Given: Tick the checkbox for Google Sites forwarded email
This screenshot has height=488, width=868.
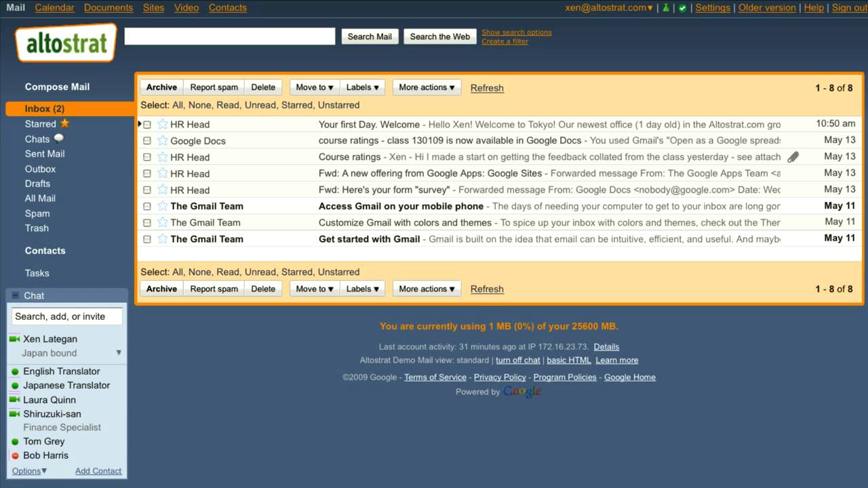Looking at the screenshot, I should (147, 174).
